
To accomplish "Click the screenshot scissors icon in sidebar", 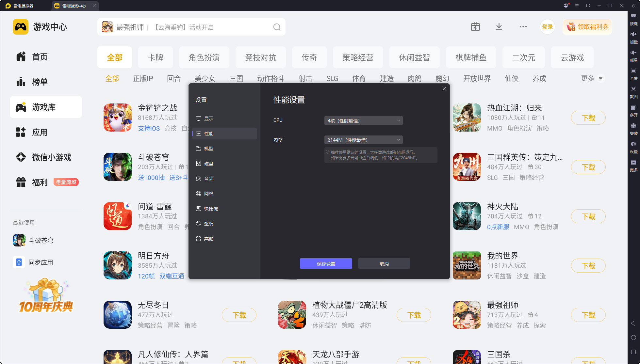I will click(x=633, y=89).
